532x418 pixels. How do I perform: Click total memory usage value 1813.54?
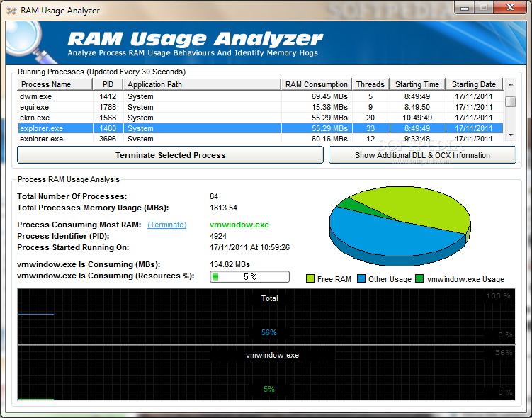point(223,208)
